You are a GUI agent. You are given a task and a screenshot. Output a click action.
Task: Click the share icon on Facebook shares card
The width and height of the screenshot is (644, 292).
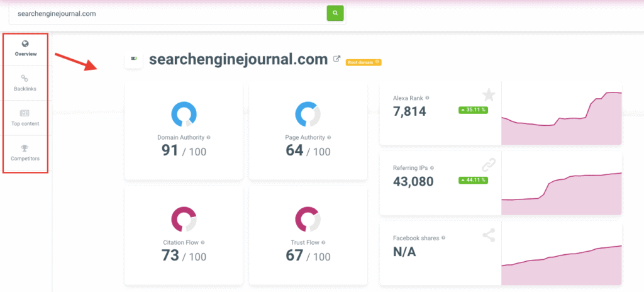pyautogui.click(x=489, y=235)
